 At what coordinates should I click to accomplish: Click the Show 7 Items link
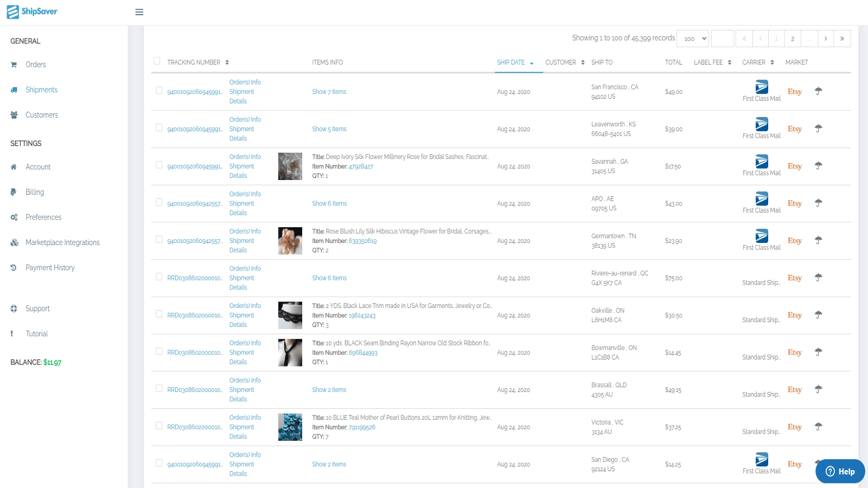pyautogui.click(x=329, y=92)
